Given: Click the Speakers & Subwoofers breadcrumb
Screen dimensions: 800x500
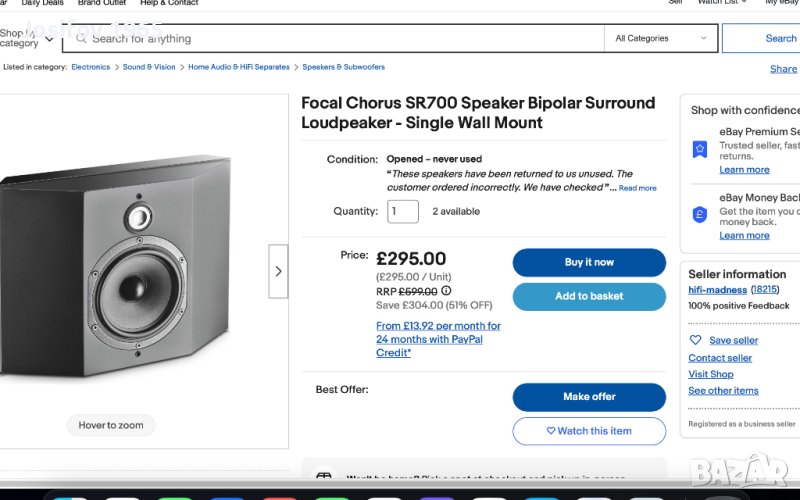Looking at the screenshot, I should (343, 67).
